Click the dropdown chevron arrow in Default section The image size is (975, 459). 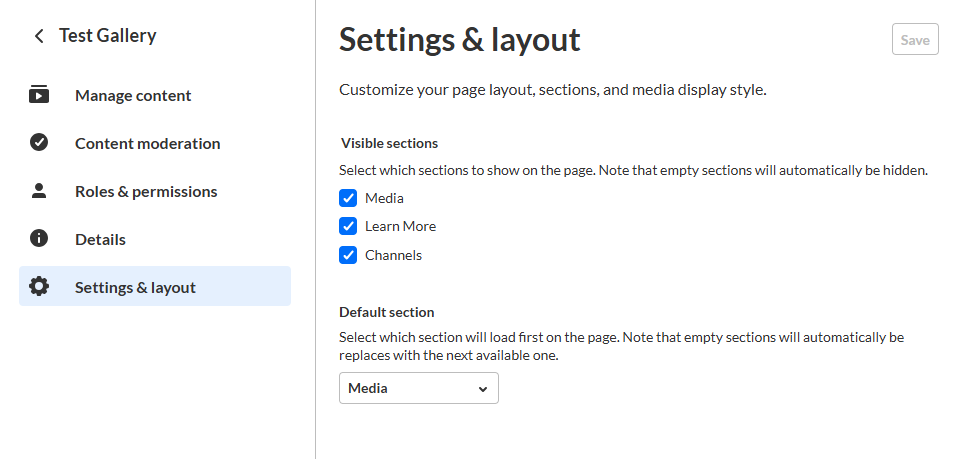pos(483,389)
